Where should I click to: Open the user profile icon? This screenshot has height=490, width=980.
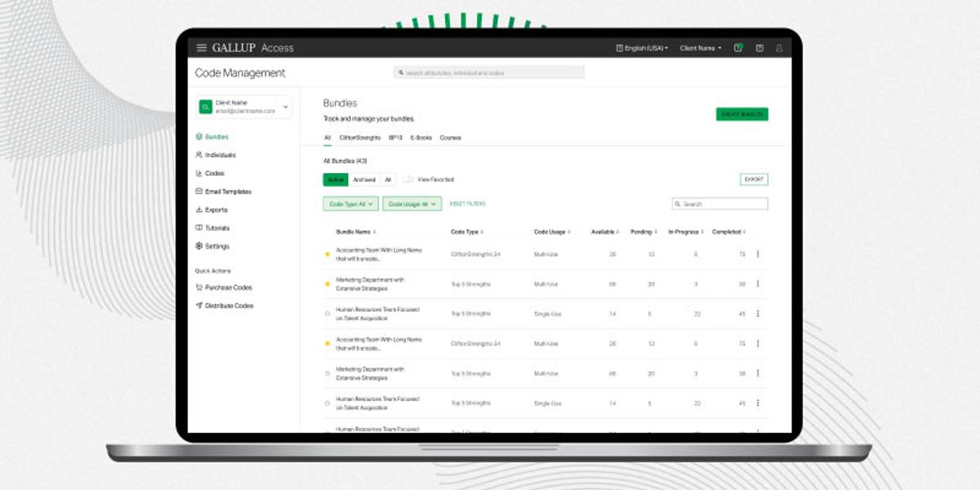point(779,48)
